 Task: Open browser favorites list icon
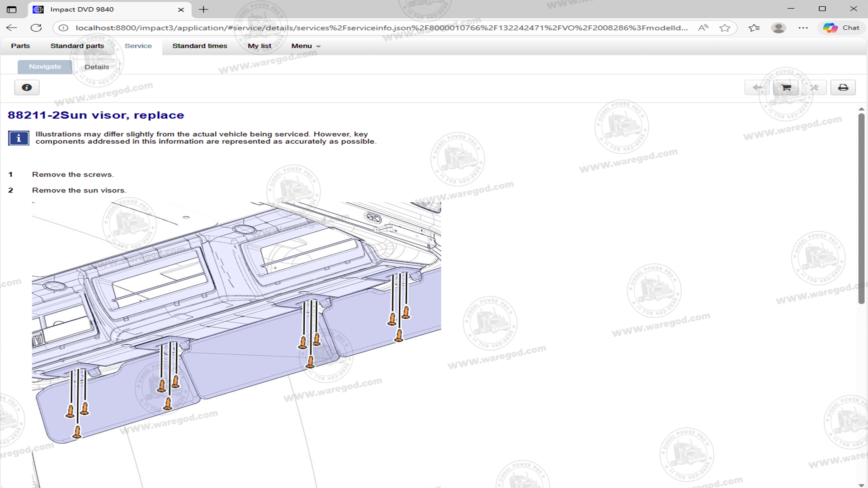coord(754,28)
